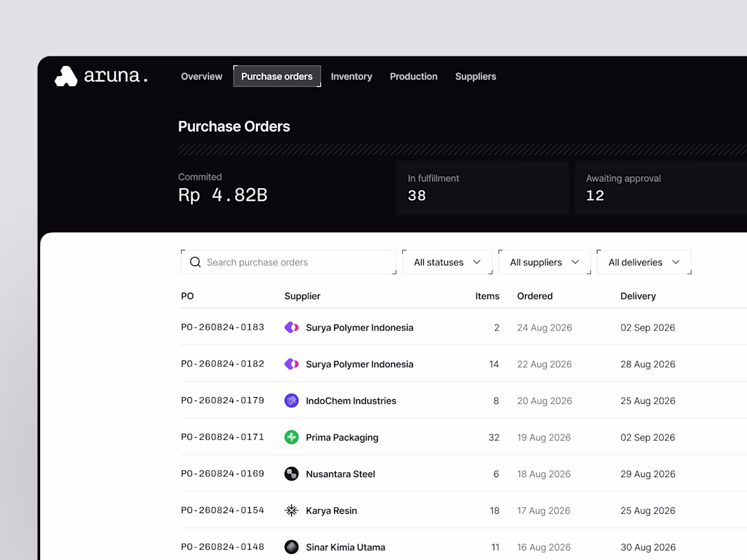The image size is (747, 560).
Task: Open order PO-260824-0179
Action: click(x=223, y=400)
